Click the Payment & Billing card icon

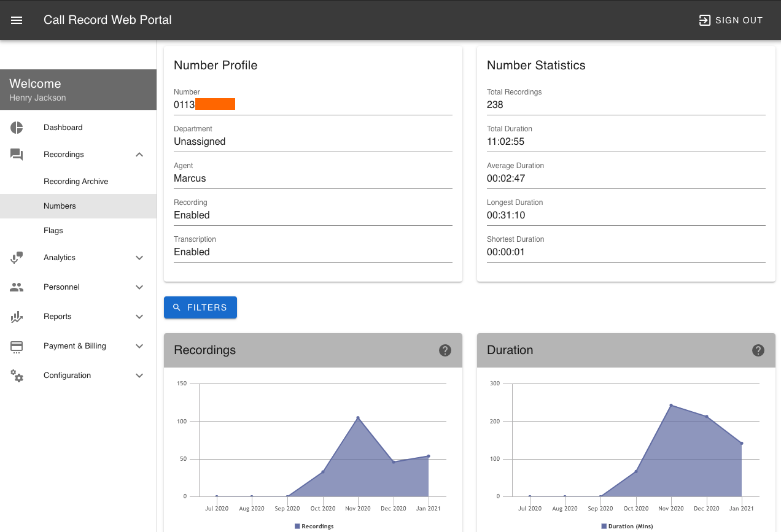(x=17, y=347)
